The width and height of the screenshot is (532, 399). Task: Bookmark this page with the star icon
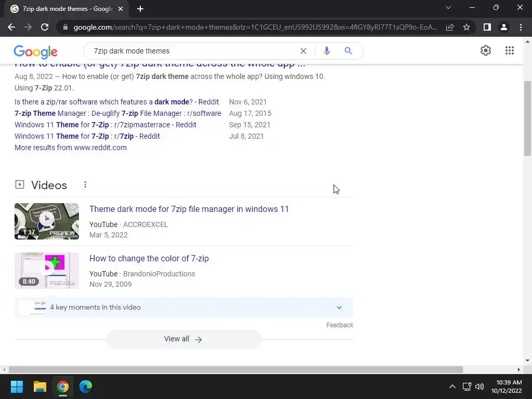(x=467, y=27)
